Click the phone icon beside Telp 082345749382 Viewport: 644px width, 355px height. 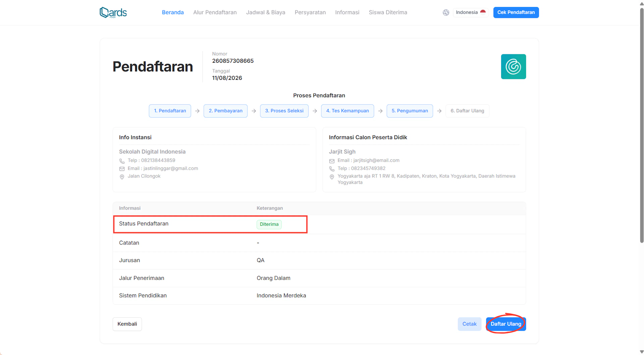coord(332,169)
